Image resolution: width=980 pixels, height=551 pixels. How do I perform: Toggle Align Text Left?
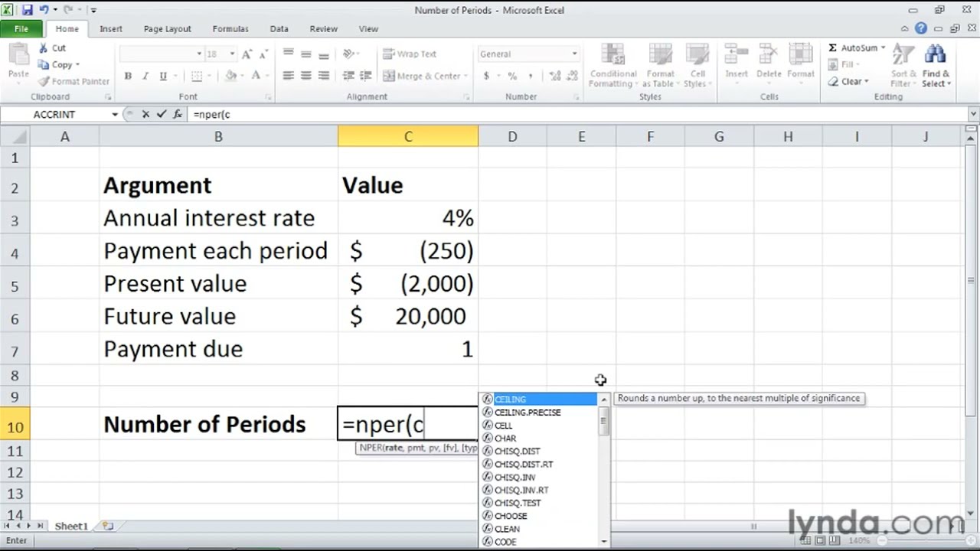tap(288, 76)
